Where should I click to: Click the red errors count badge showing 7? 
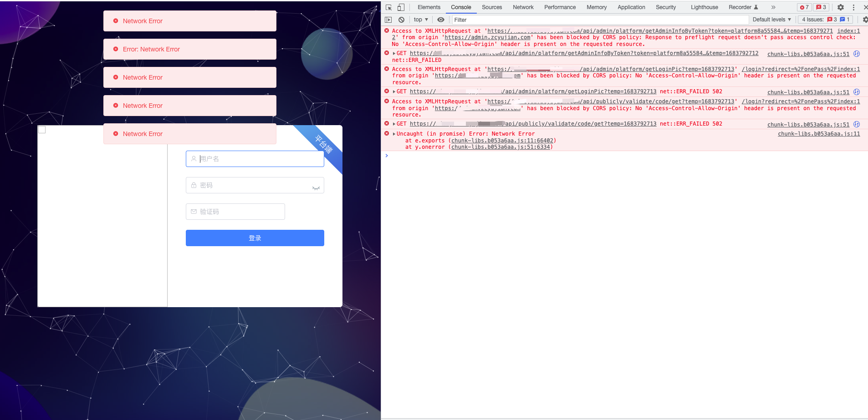coord(804,7)
